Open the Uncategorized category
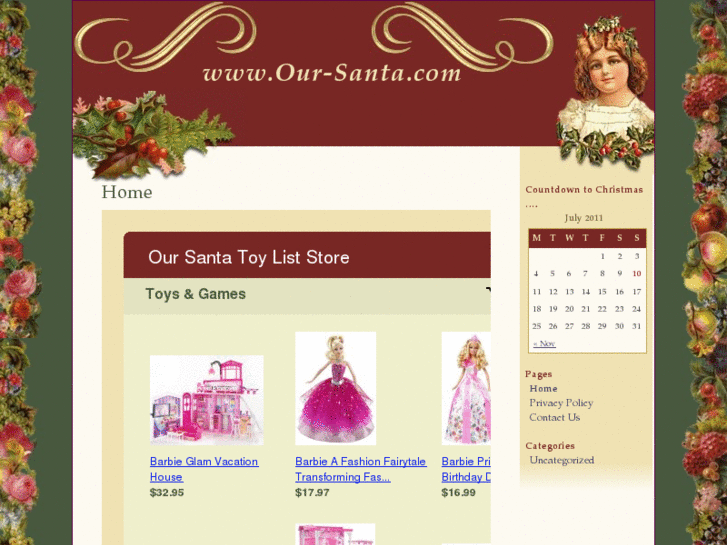Screen dimensions: 727x545 [561, 460]
